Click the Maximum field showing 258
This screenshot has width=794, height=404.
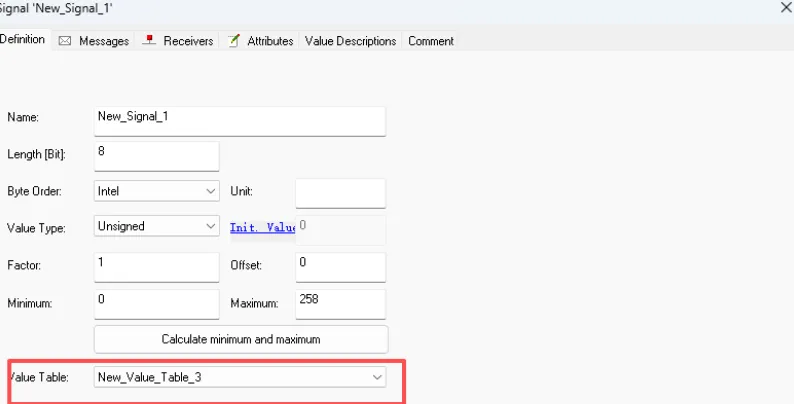point(340,303)
